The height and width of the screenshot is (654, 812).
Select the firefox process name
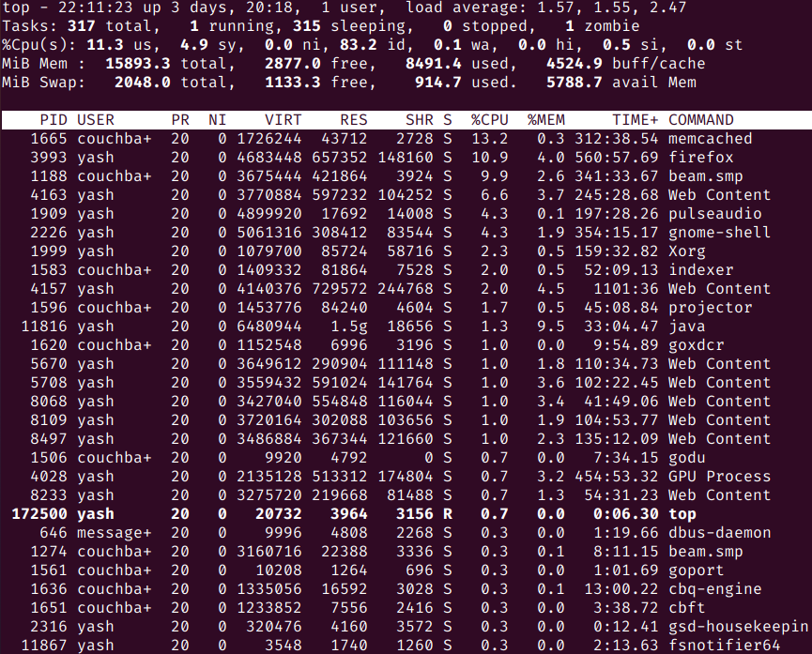click(700, 158)
